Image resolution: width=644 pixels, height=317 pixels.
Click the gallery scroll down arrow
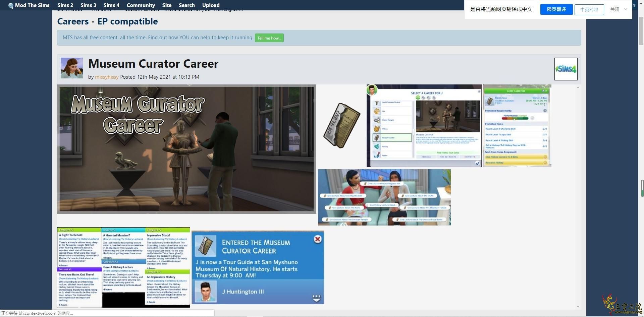point(578,306)
